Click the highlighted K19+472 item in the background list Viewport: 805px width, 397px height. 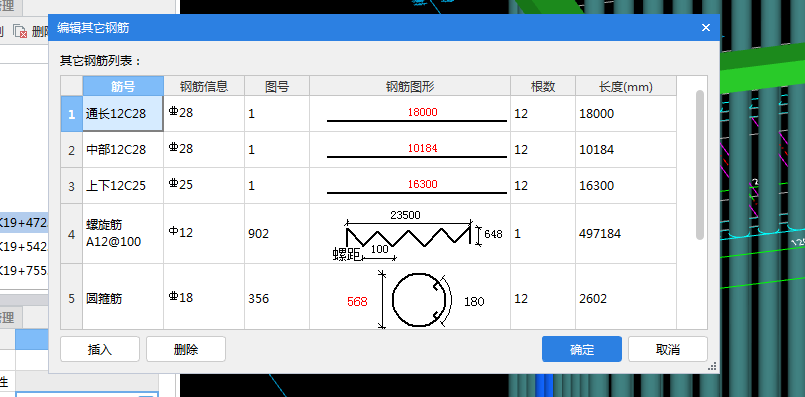[23, 223]
